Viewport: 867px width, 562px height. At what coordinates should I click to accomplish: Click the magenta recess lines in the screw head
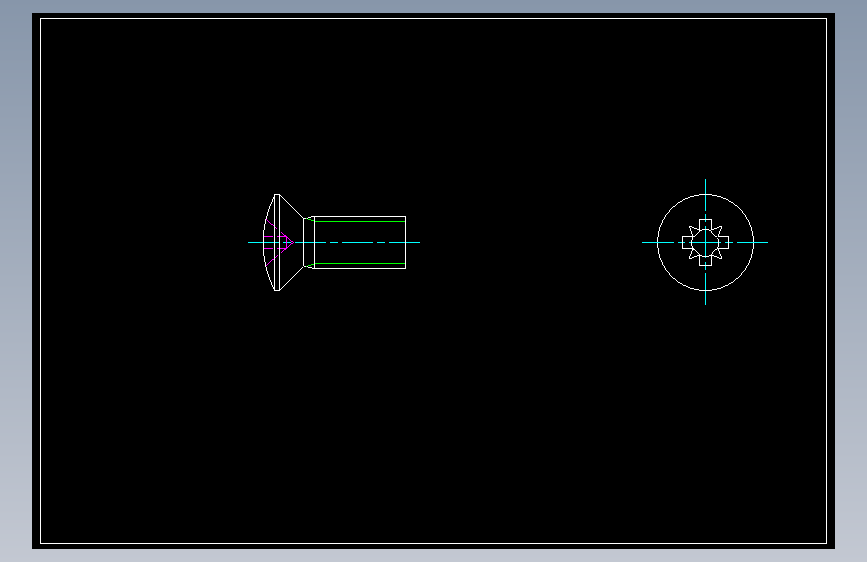tap(278, 243)
